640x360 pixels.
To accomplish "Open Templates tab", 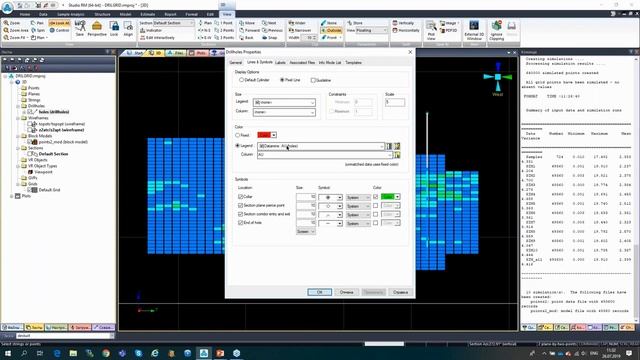I will [353, 63].
